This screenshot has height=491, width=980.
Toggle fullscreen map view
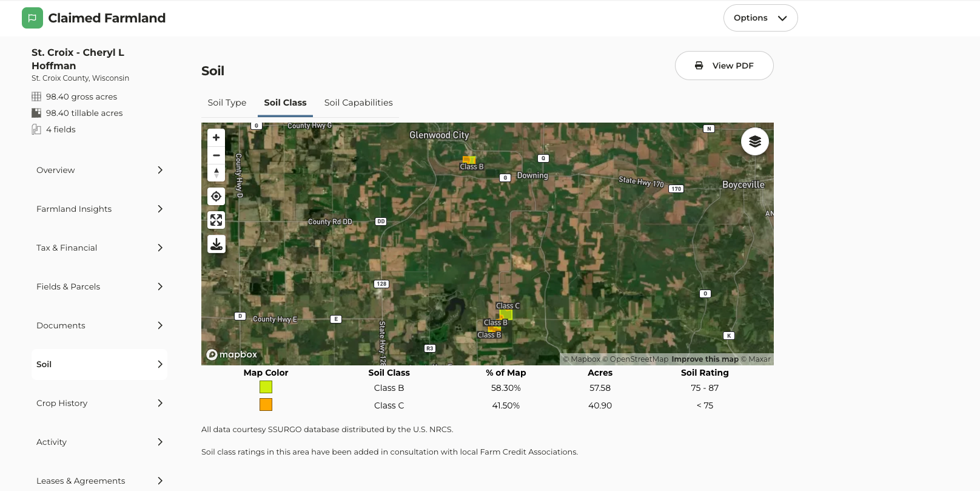[216, 220]
